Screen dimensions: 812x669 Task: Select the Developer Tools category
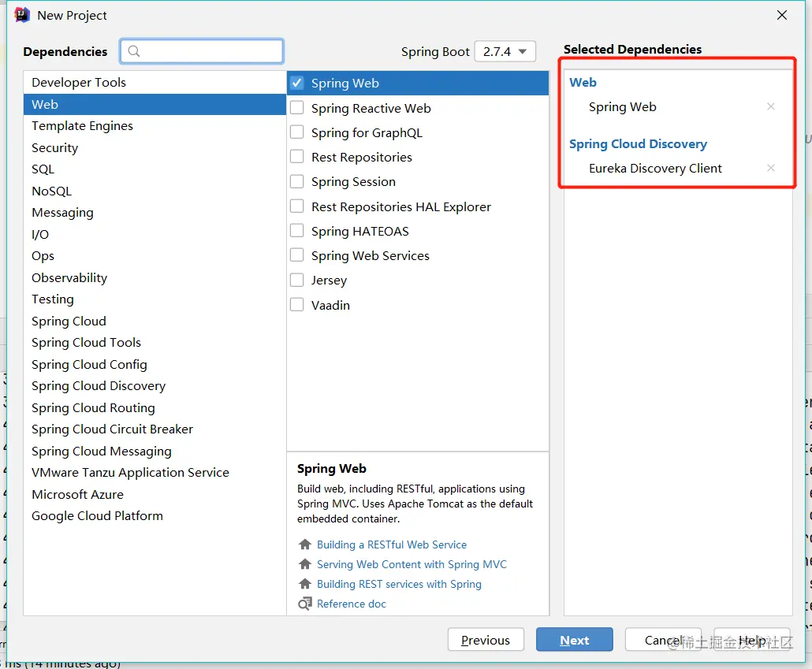[155, 82]
